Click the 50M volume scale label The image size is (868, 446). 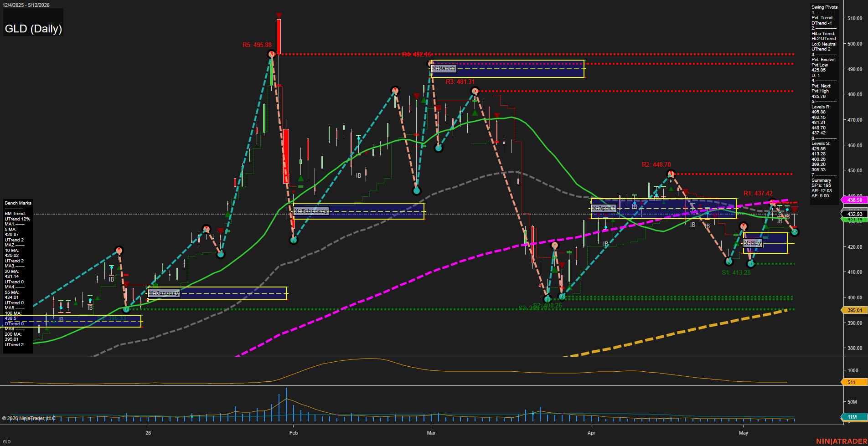point(852,402)
